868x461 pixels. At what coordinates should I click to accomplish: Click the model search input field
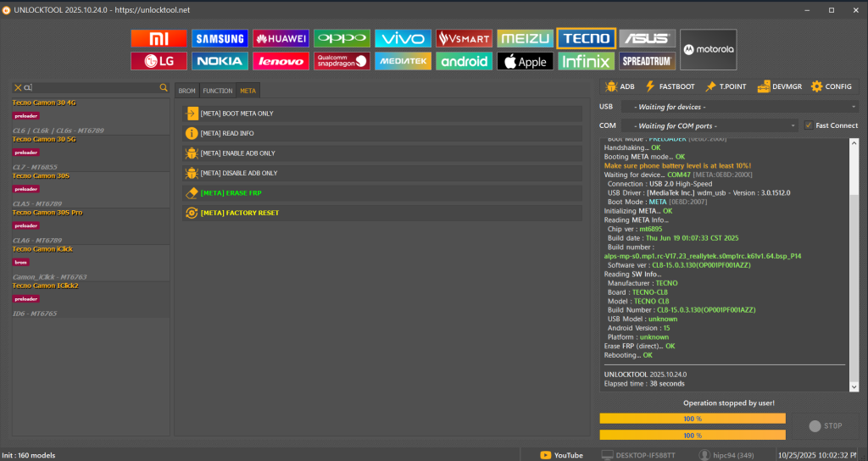tap(92, 87)
